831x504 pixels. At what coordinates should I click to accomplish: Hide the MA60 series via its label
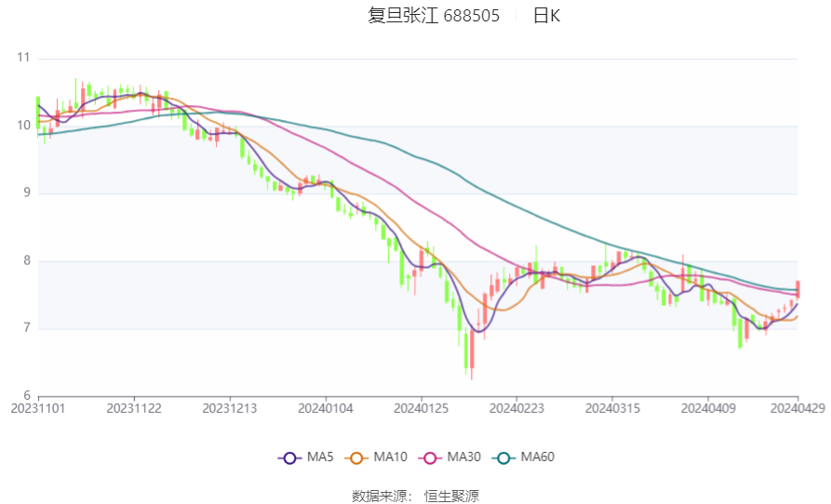point(537,457)
